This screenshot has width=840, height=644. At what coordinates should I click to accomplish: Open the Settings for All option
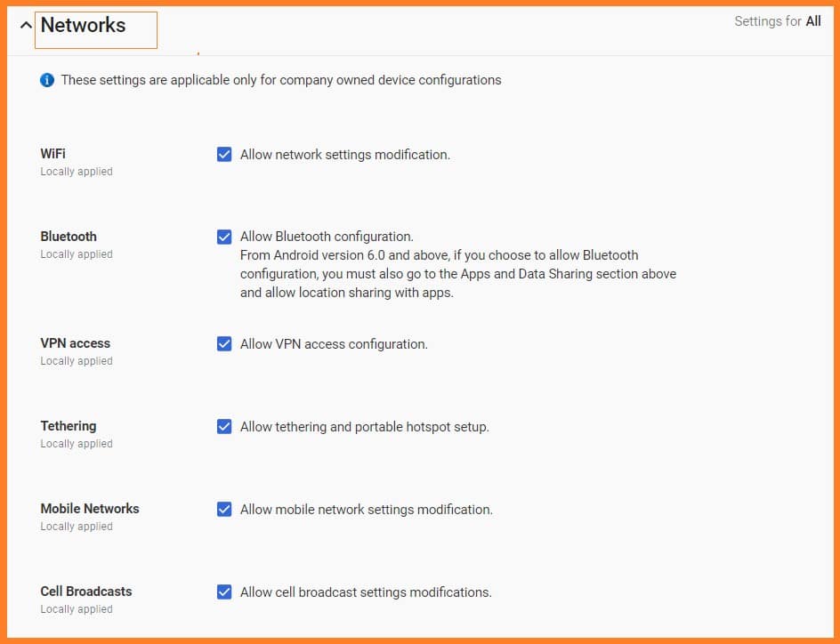point(777,20)
